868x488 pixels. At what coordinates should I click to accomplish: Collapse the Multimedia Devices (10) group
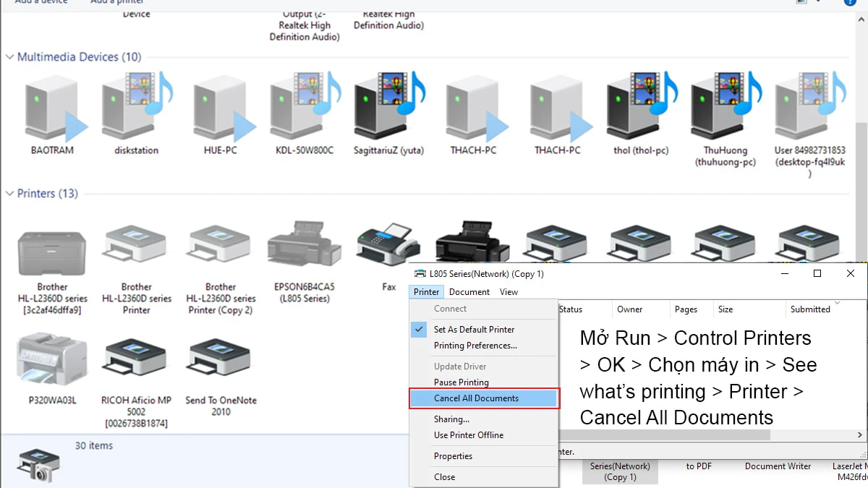coord(10,57)
